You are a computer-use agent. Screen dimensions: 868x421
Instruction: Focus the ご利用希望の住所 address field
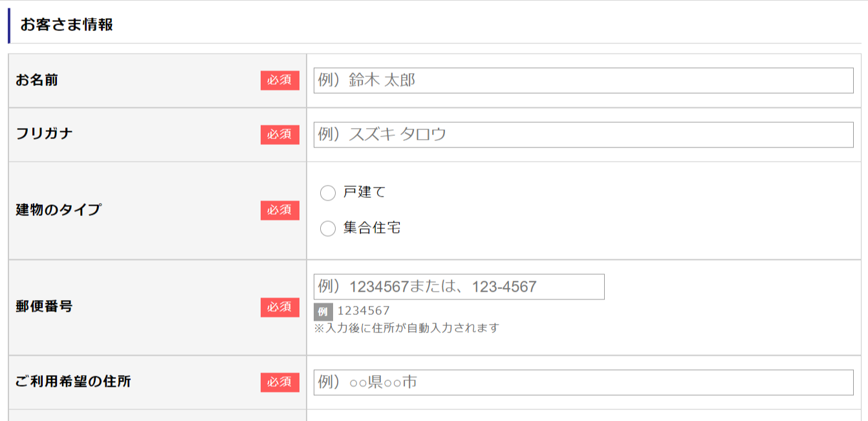coord(583,382)
